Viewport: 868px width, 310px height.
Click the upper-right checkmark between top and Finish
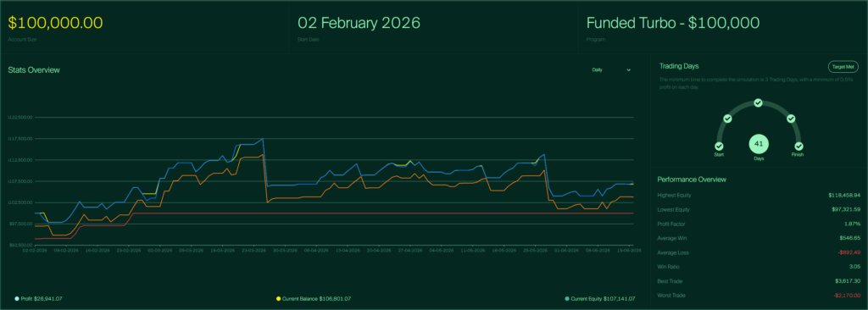pyautogui.click(x=791, y=119)
